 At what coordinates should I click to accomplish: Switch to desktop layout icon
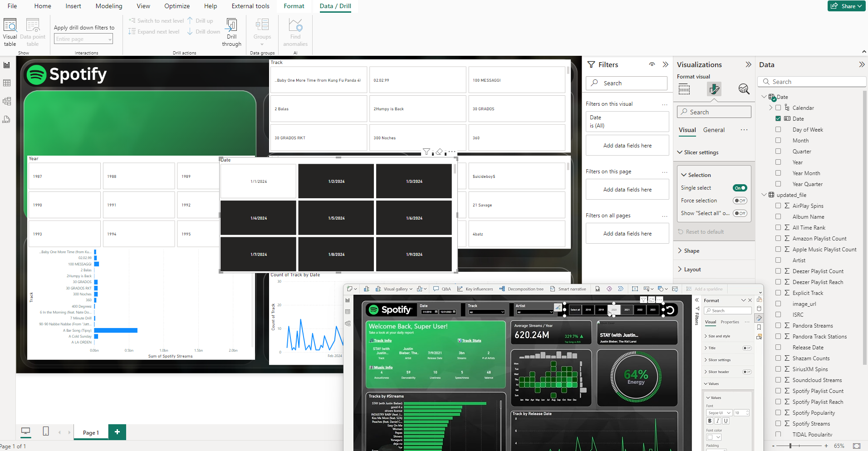coord(26,431)
